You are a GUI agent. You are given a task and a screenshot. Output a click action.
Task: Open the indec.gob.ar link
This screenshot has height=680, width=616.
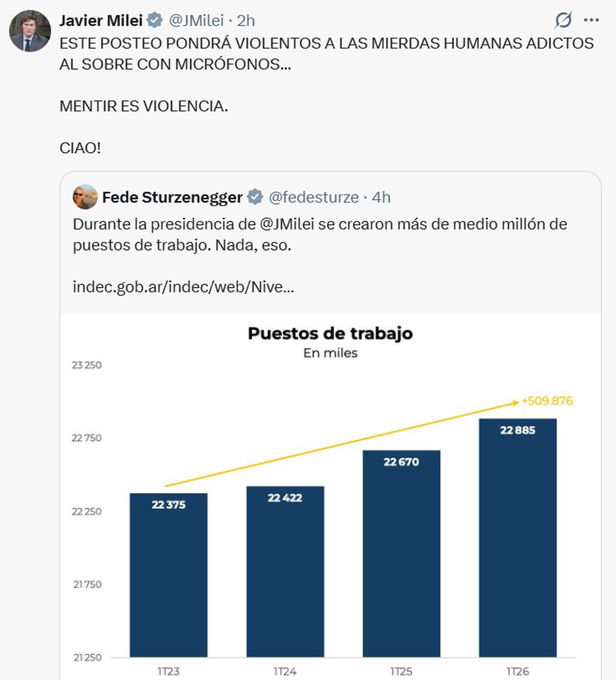coord(183,287)
